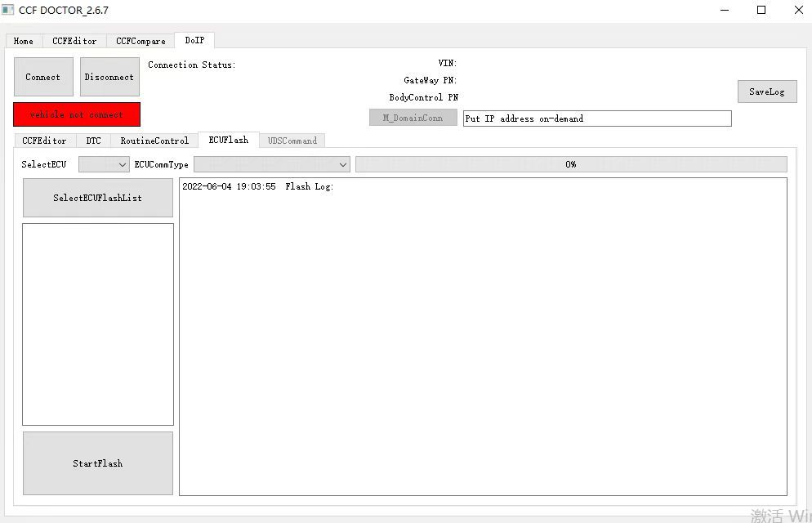
Task: Click the red vehicle not connect indicator
Action: 76,114
